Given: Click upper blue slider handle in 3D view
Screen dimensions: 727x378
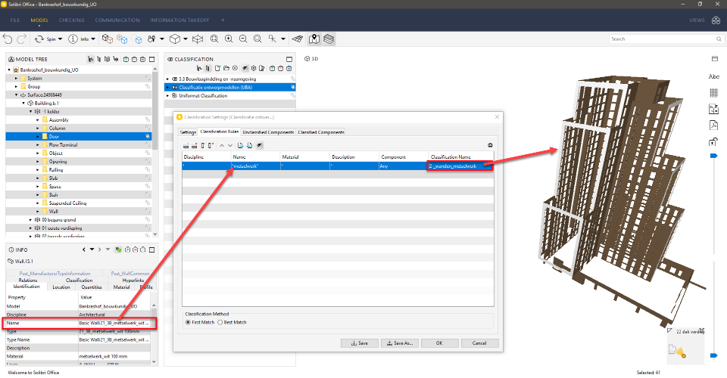Looking at the screenshot, I should pos(714,156).
